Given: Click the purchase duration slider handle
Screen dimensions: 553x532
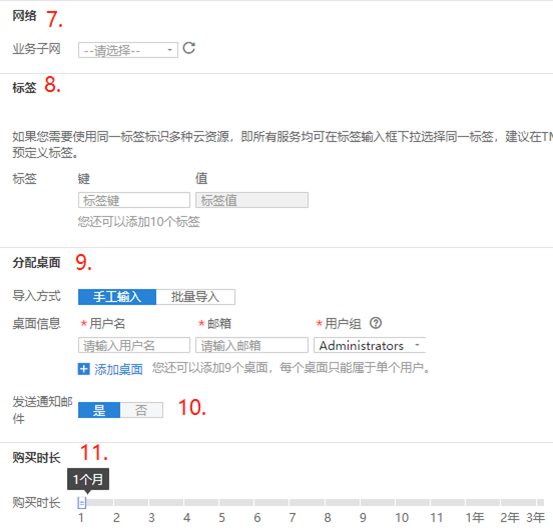Looking at the screenshot, I should (82, 503).
